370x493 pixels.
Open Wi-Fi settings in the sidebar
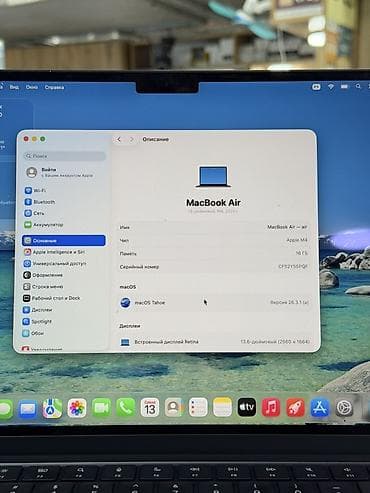coord(35,190)
